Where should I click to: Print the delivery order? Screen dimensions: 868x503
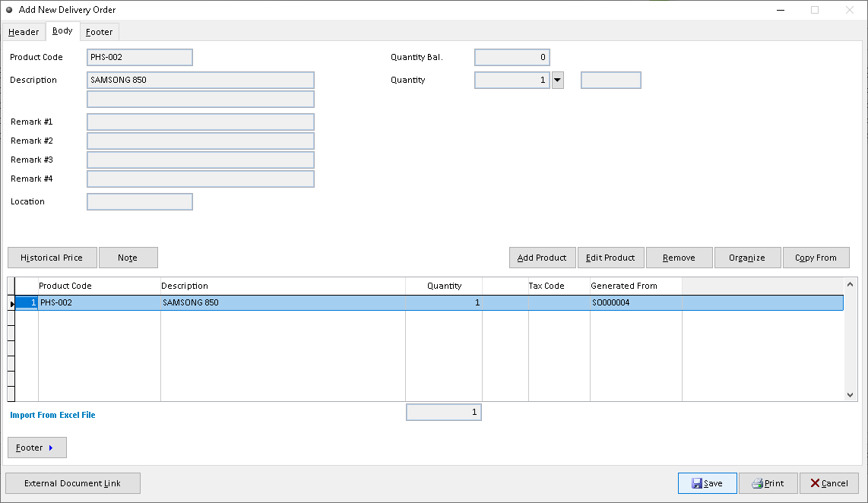click(x=768, y=483)
